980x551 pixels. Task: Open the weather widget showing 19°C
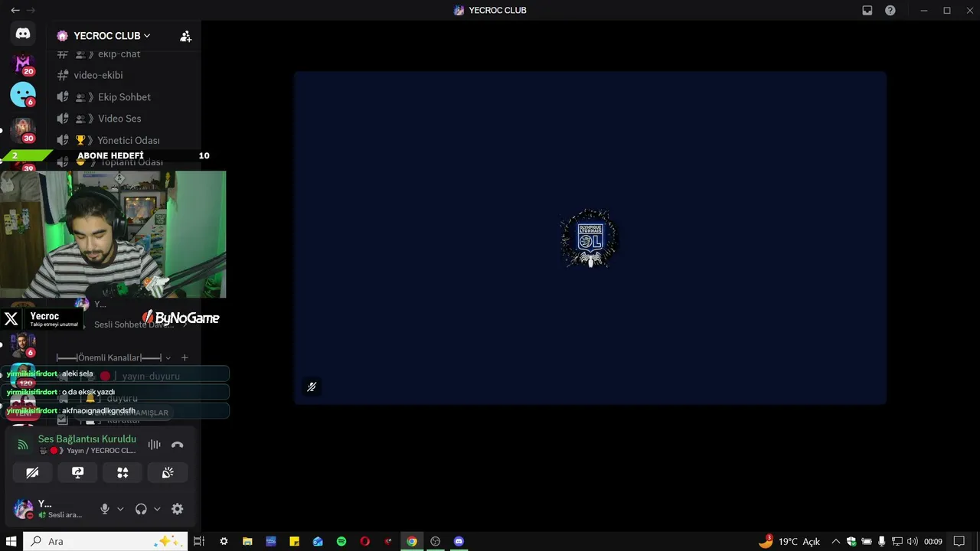click(789, 541)
